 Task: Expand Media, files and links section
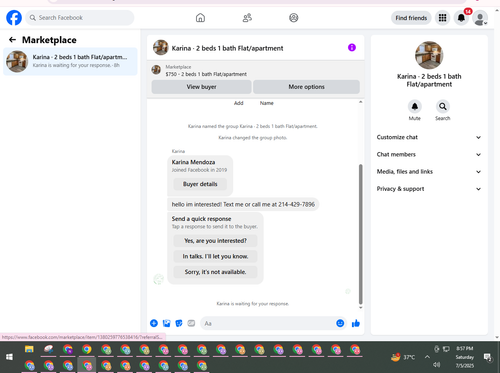(429, 172)
